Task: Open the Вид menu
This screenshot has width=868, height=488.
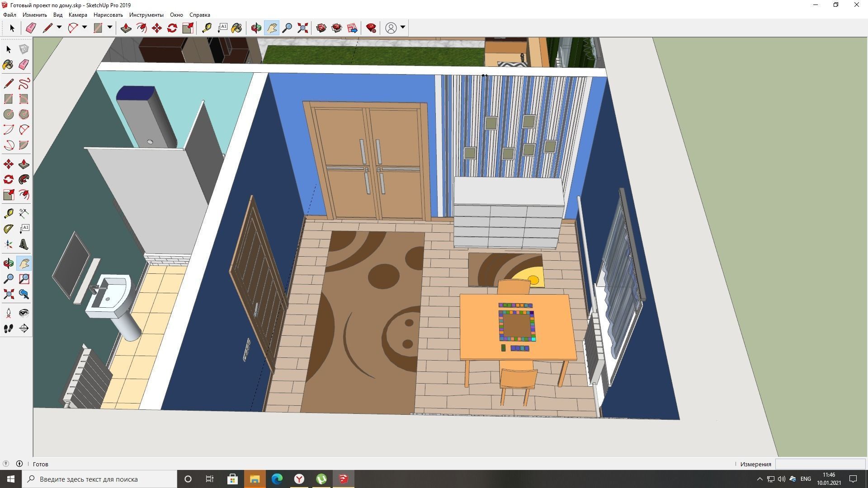Action: pos(58,15)
